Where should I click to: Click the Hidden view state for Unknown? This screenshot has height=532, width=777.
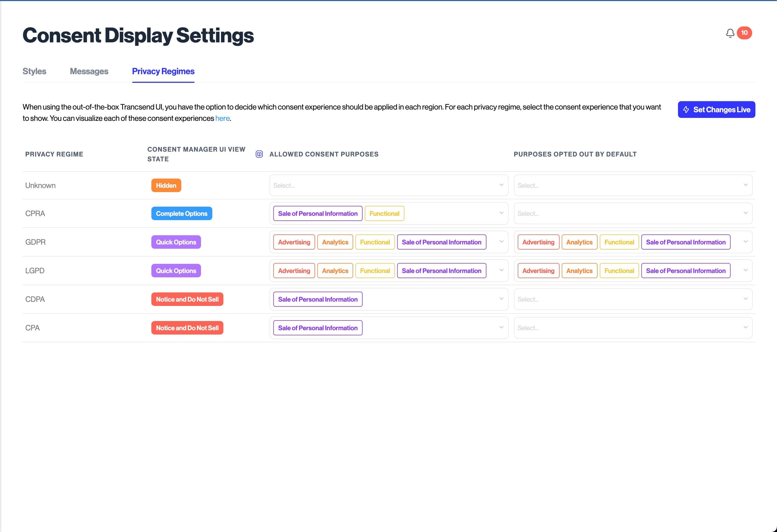[x=166, y=186]
